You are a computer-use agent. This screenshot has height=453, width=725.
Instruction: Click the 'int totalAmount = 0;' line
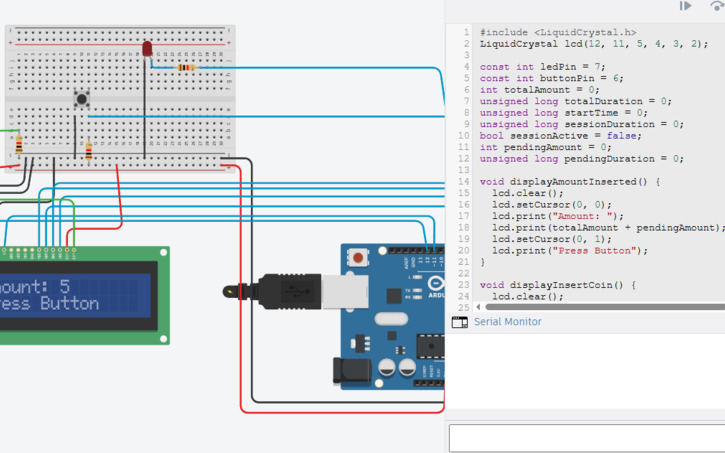540,90
